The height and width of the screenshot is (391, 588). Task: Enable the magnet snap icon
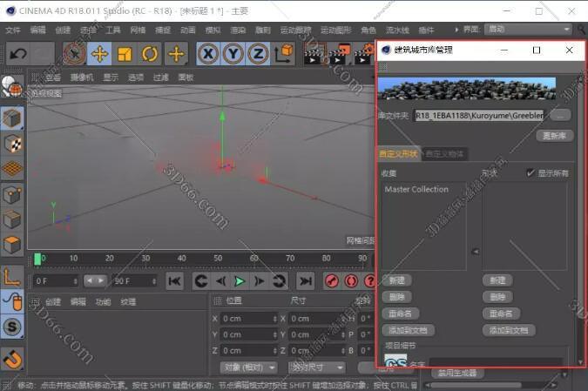coord(12,357)
